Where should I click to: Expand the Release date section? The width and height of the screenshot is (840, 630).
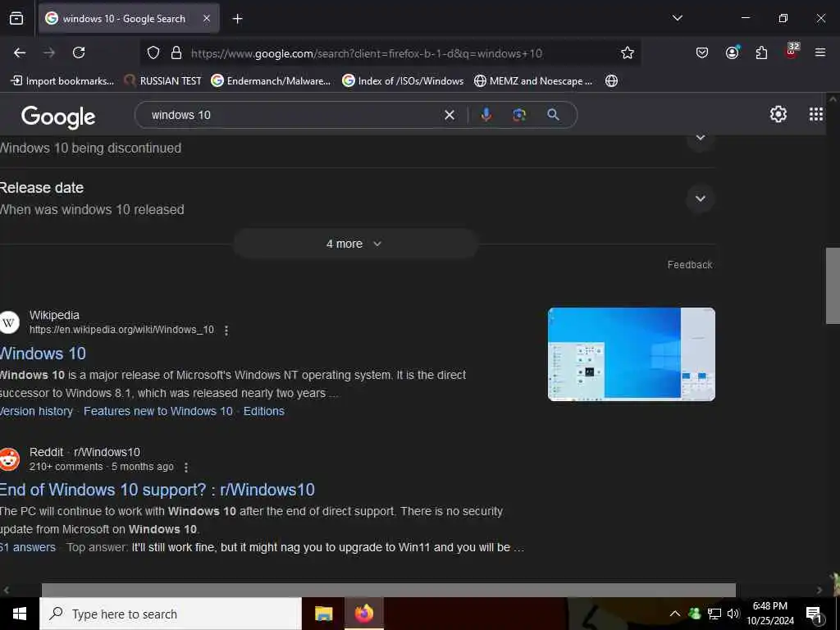pos(701,199)
